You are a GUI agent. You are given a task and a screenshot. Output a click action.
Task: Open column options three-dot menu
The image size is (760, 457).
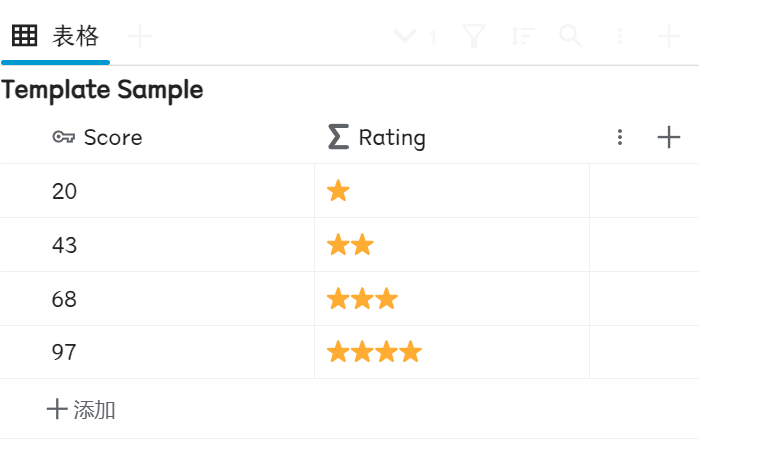[620, 138]
